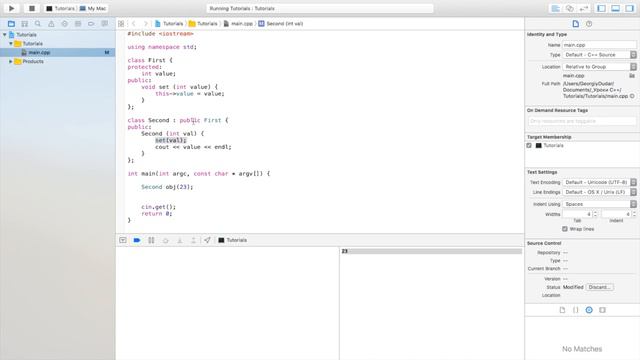Click the Discard button

(600, 287)
